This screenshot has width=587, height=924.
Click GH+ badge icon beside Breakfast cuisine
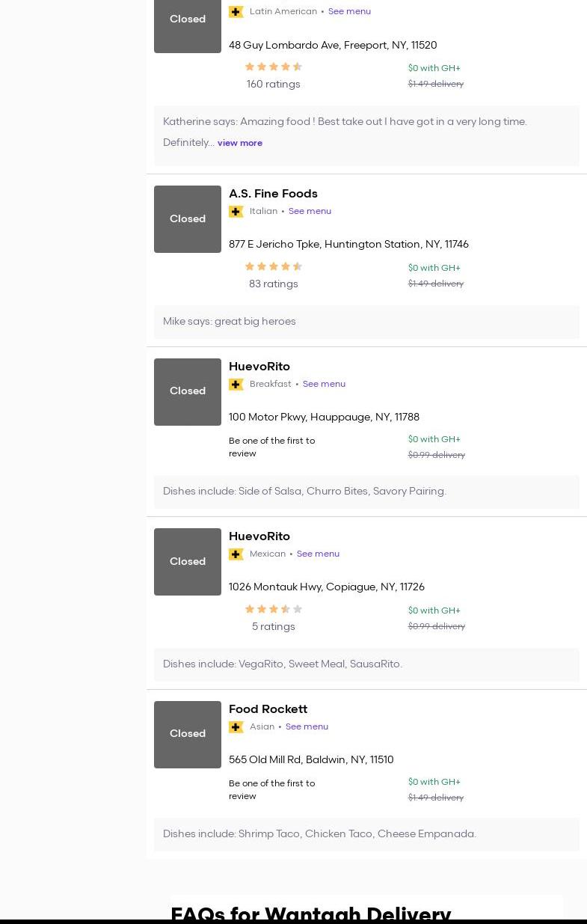(236, 385)
